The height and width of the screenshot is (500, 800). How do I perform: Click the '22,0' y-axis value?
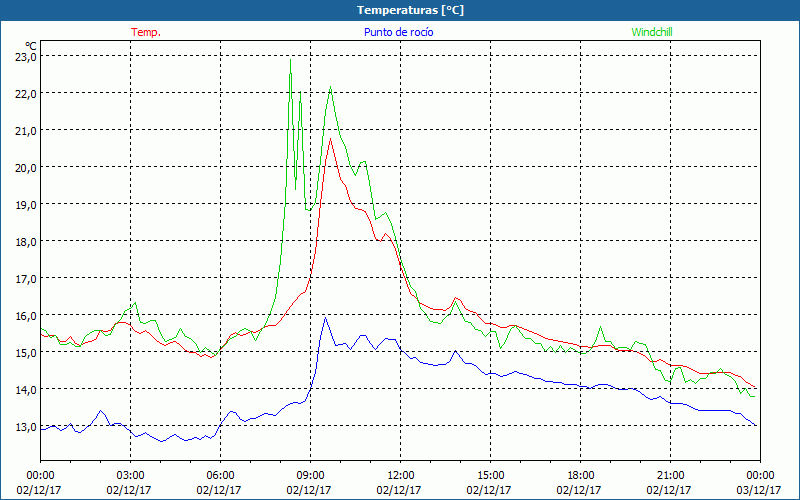[x=26, y=94]
